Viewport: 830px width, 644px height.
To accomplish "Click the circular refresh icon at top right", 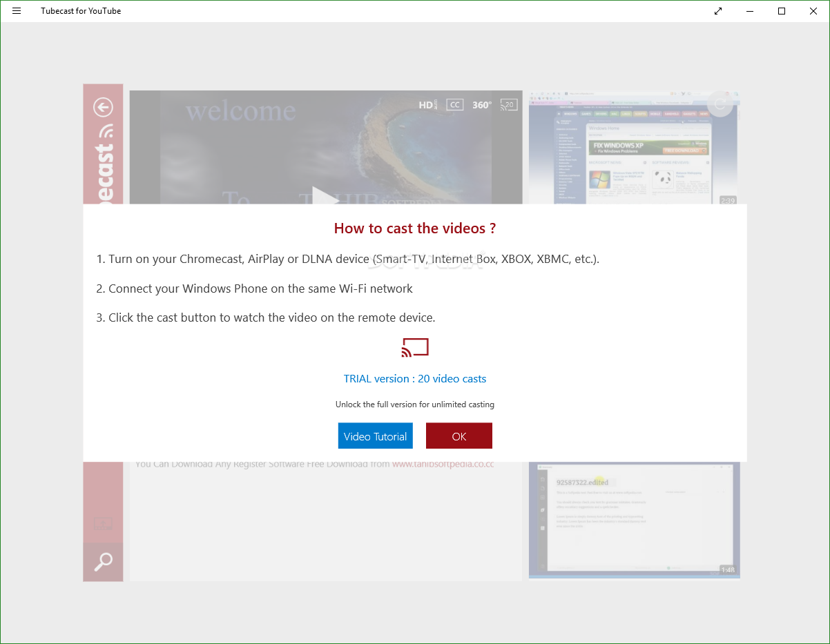I will click(720, 104).
